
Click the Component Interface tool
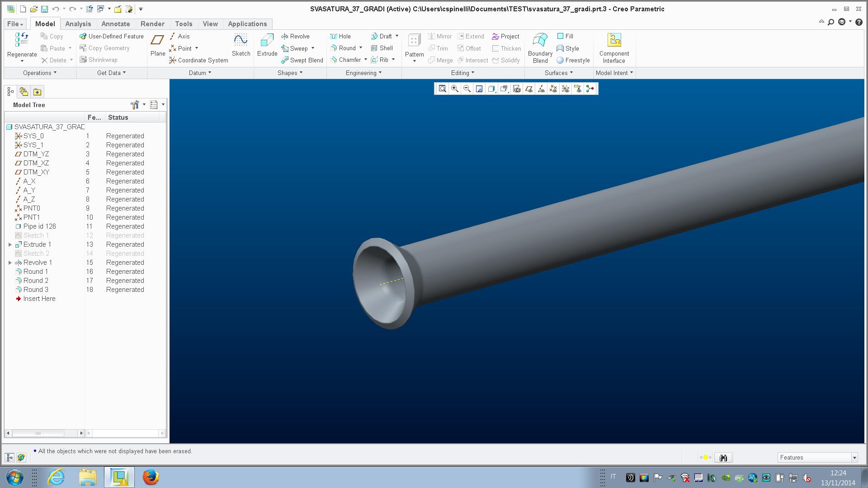click(x=614, y=48)
